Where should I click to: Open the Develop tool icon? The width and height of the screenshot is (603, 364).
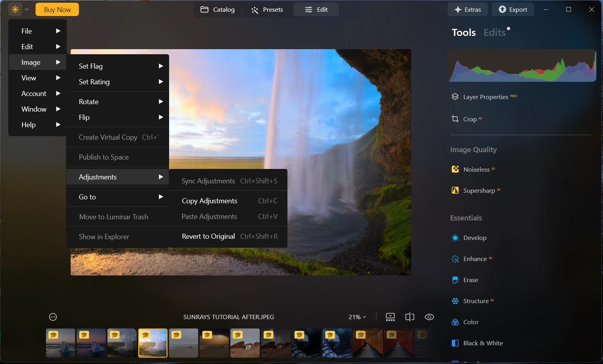click(x=455, y=238)
